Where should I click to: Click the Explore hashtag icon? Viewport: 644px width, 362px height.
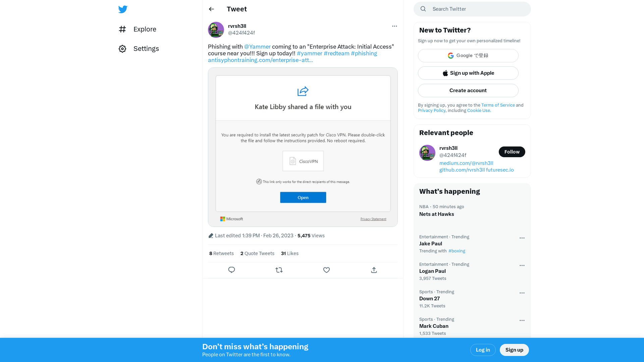click(x=122, y=29)
